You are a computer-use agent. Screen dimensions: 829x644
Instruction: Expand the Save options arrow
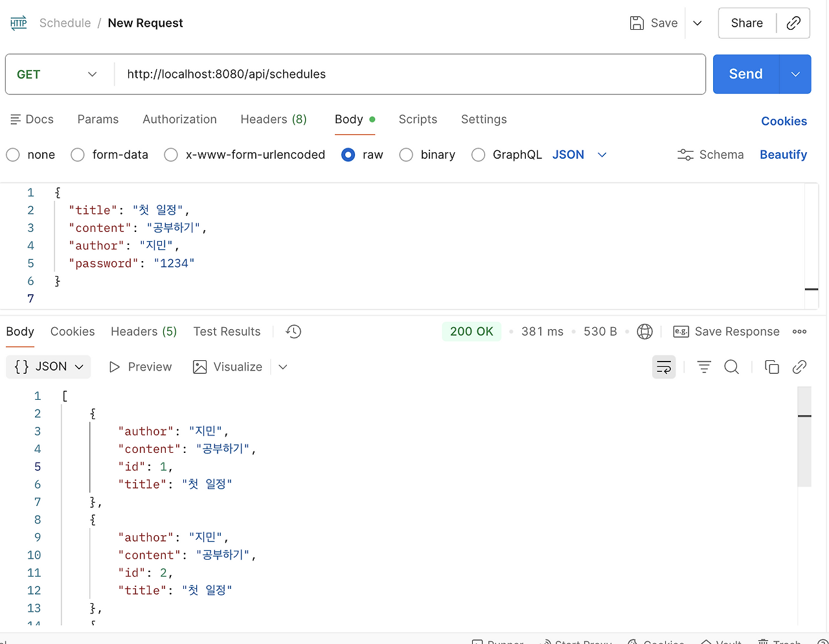(698, 23)
